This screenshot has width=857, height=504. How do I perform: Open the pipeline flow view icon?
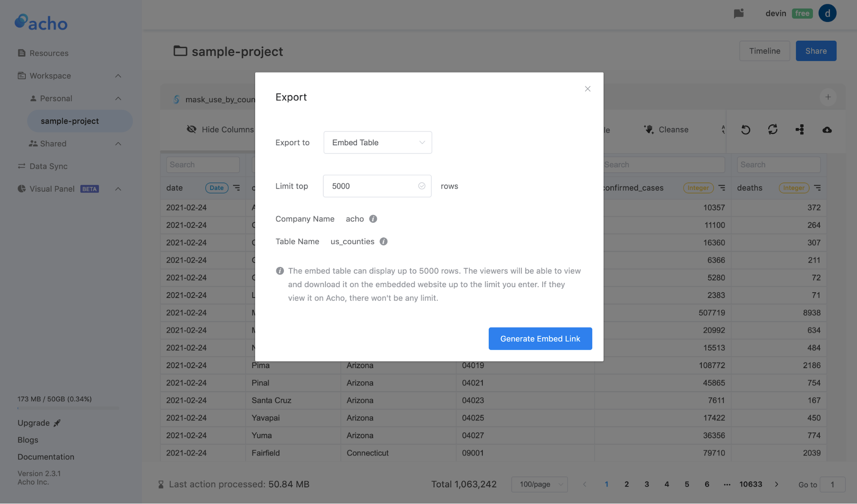[x=800, y=129]
